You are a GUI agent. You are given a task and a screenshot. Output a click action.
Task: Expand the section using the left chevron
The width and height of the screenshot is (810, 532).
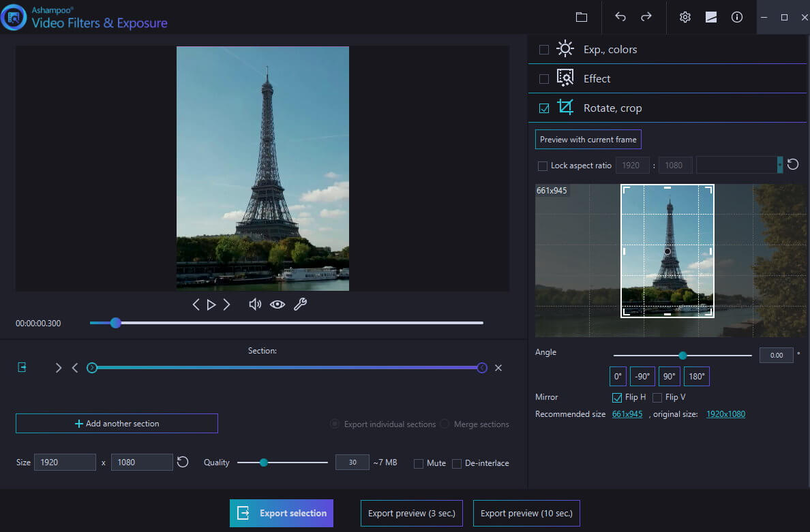tap(75, 367)
